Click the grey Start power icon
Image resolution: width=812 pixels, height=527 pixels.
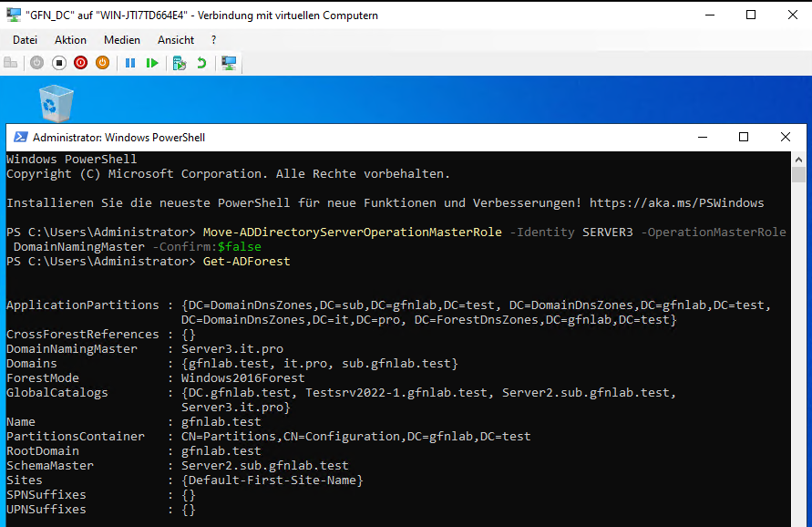[36, 63]
